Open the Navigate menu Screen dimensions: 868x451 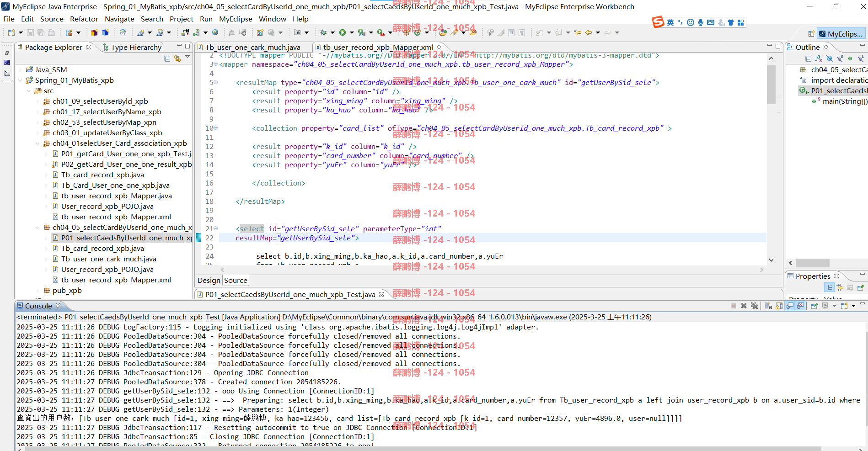(x=119, y=19)
